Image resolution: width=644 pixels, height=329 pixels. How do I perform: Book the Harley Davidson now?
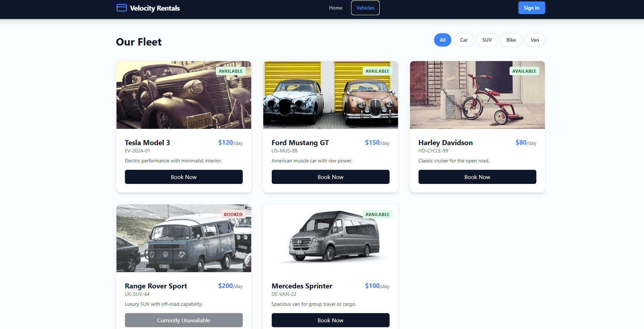(477, 177)
